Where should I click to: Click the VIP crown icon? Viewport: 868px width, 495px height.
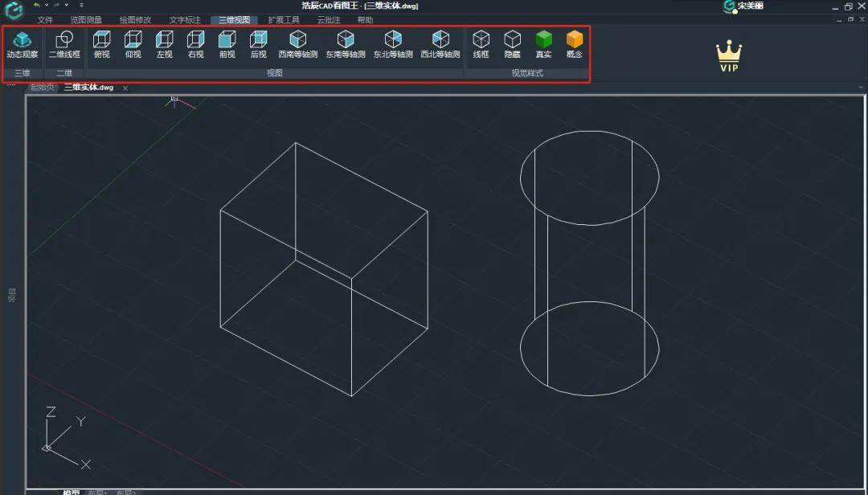tap(728, 56)
